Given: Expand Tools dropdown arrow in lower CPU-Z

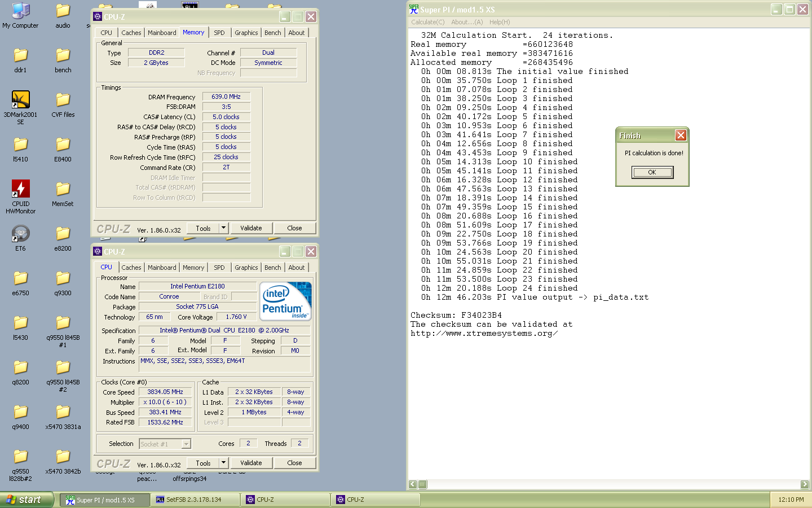Looking at the screenshot, I should pos(224,463).
